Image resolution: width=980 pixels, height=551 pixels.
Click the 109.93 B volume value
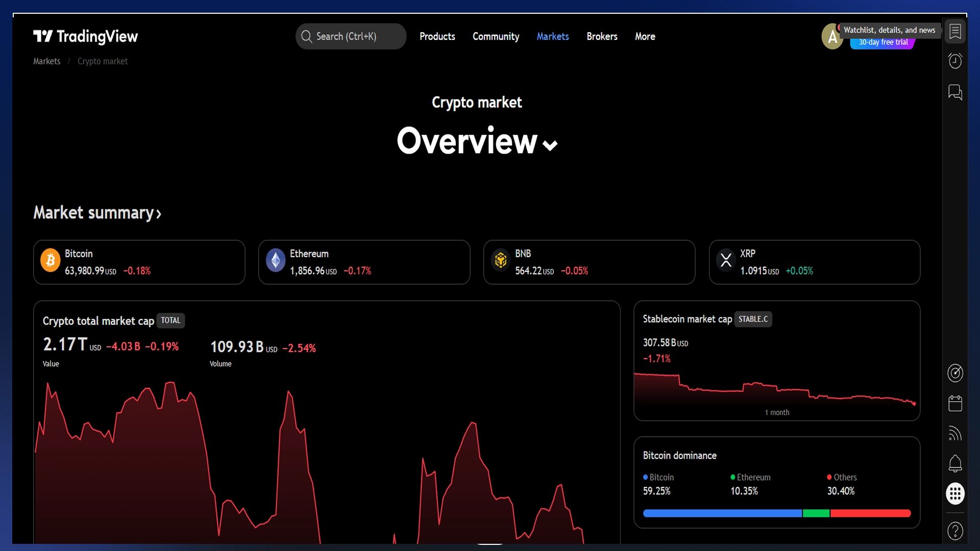(237, 347)
